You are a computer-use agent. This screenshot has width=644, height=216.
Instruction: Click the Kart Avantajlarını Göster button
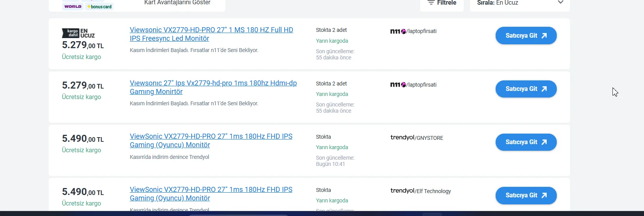(177, 3)
